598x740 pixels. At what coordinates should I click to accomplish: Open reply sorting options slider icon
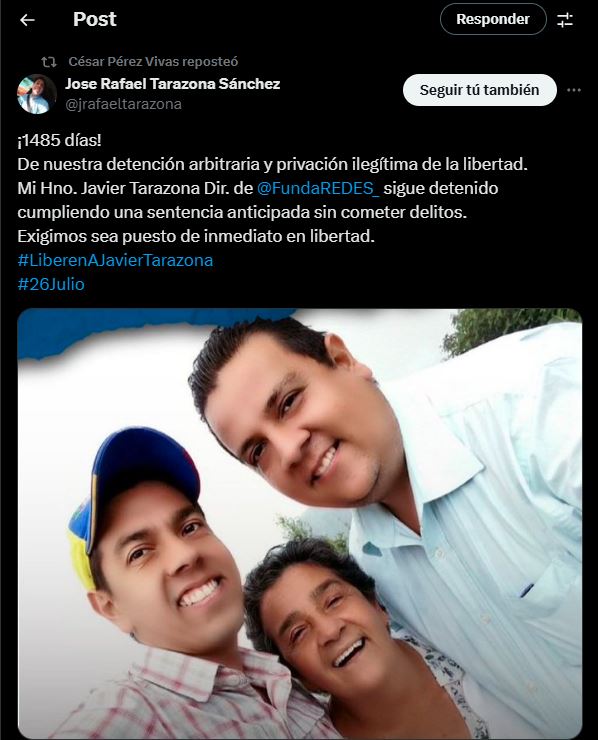tap(565, 20)
